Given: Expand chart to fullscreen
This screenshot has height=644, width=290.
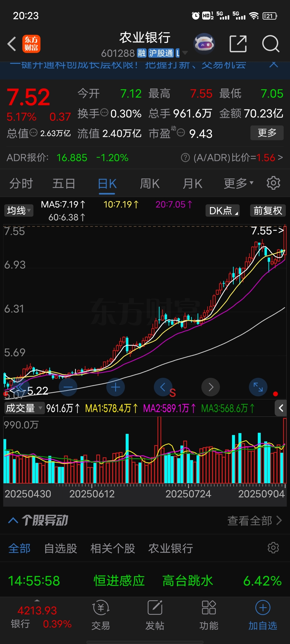Looking at the screenshot, I should [x=258, y=387].
